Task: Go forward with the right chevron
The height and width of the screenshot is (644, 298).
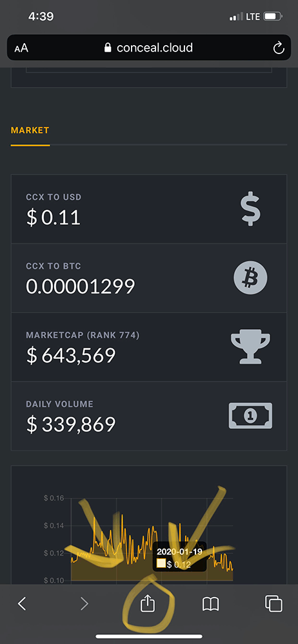Action: [84, 603]
